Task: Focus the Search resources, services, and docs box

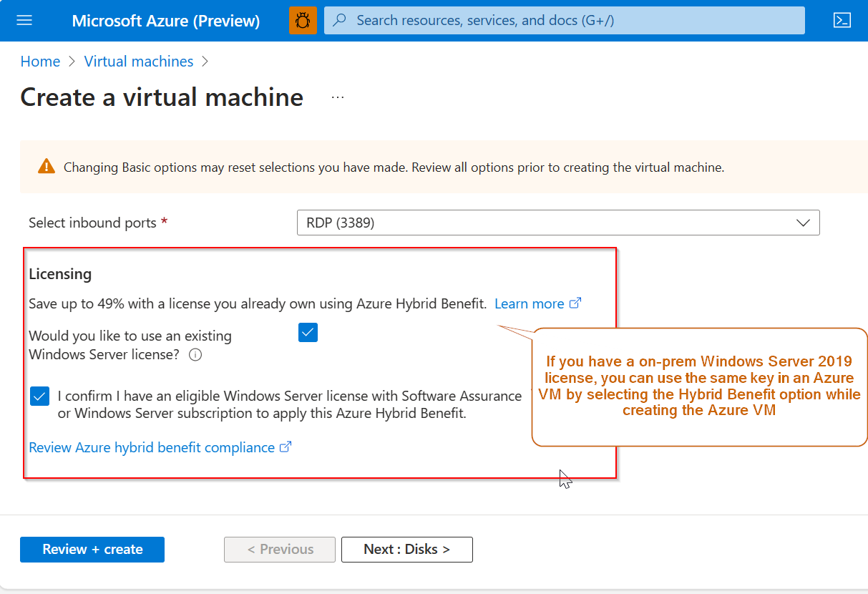Action: 565,21
